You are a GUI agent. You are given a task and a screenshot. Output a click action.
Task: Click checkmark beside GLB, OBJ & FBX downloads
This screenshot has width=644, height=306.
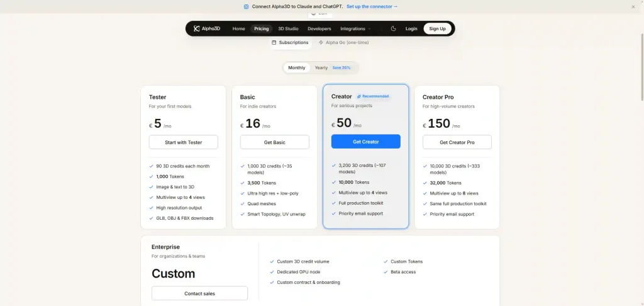(151, 218)
